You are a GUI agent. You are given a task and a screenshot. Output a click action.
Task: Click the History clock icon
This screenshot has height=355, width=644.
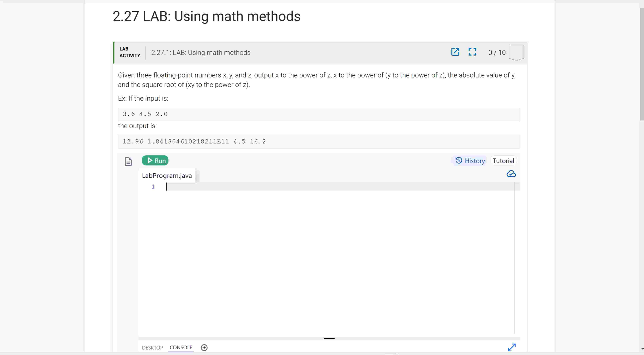tap(458, 161)
